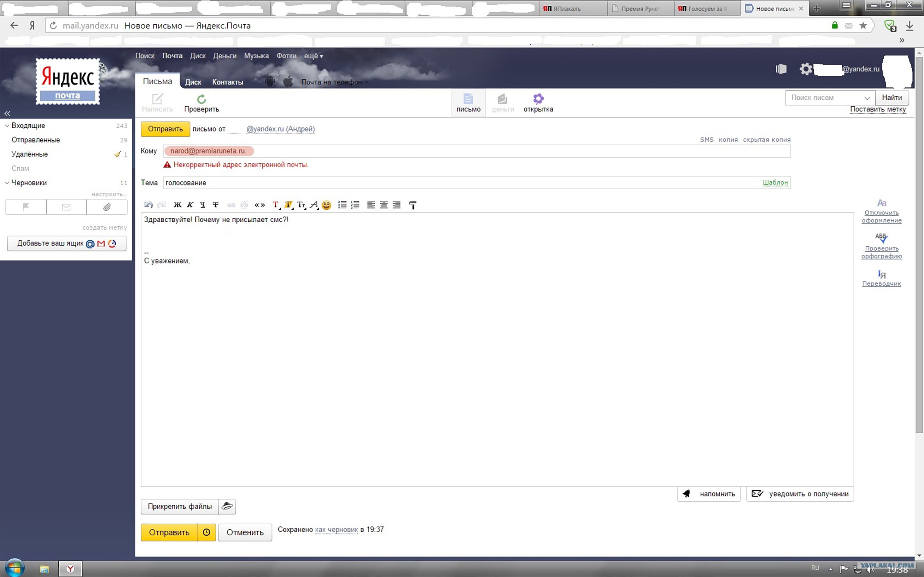Image resolution: width=924 pixels, height=577 pixels.
Task: Center-align the text
Action: click(384, 204)
